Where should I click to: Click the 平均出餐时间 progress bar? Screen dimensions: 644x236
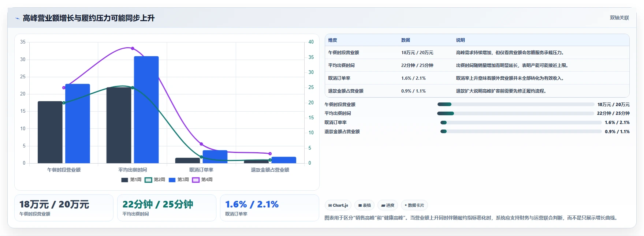(x=515, y=113)
